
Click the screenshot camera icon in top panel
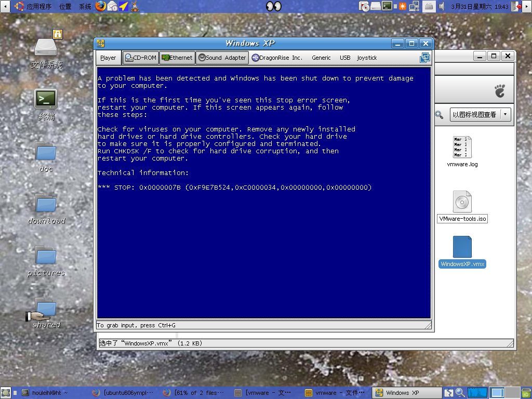click(364, 6)
